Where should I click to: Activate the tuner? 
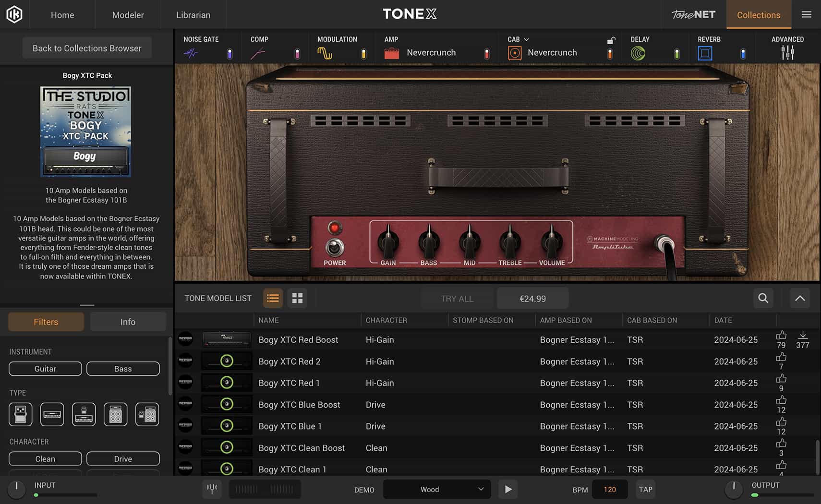click(x=212, y=489)
